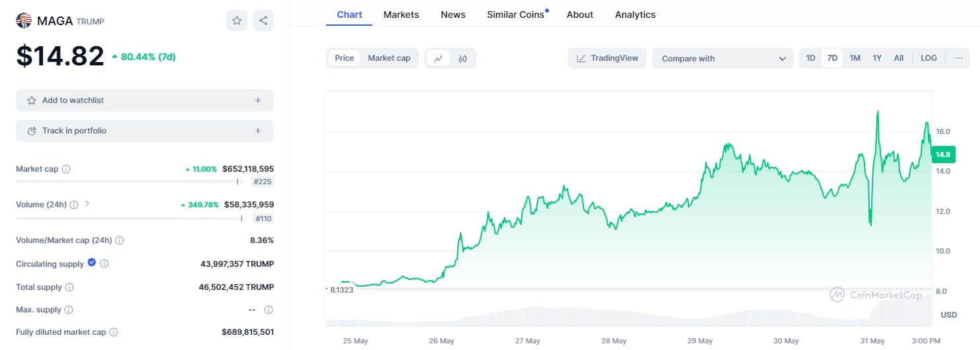Click info icon beside Fully diluted market cap
The image size is (980, 350).
coord(114,332)
